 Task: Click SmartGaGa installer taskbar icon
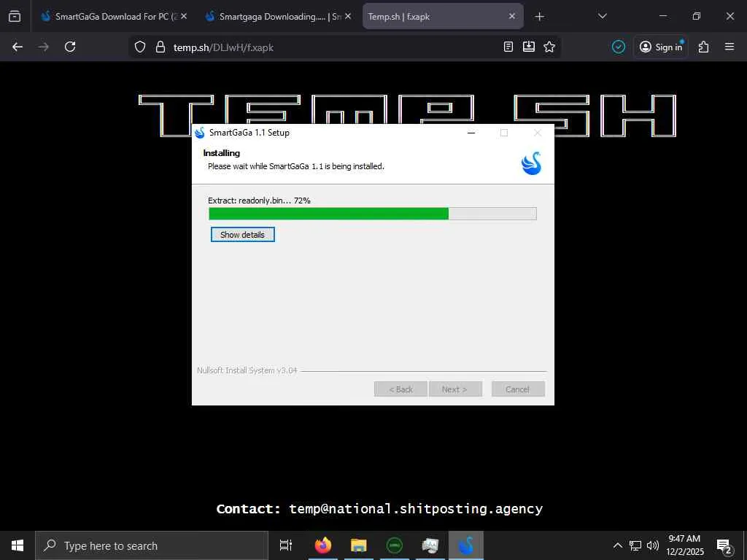(466, 545)
